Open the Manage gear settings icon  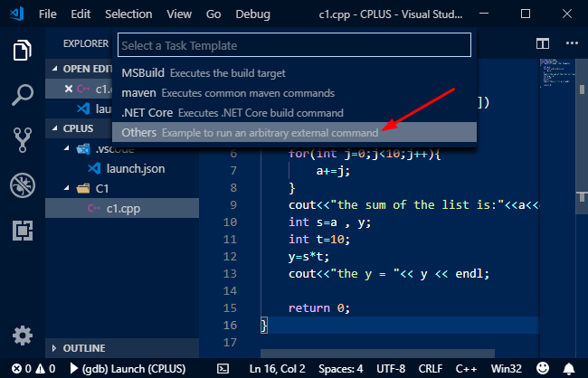(22, 335)
